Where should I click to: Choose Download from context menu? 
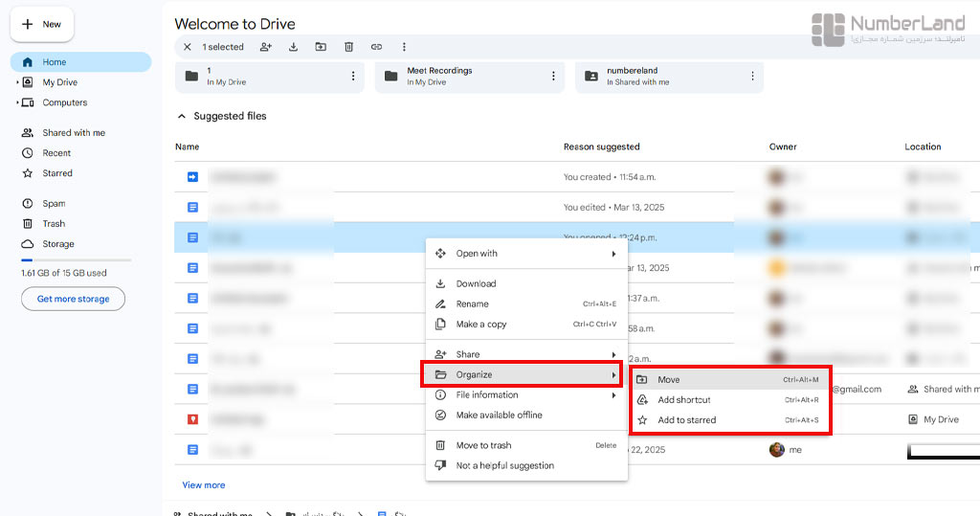pos(526,283)
